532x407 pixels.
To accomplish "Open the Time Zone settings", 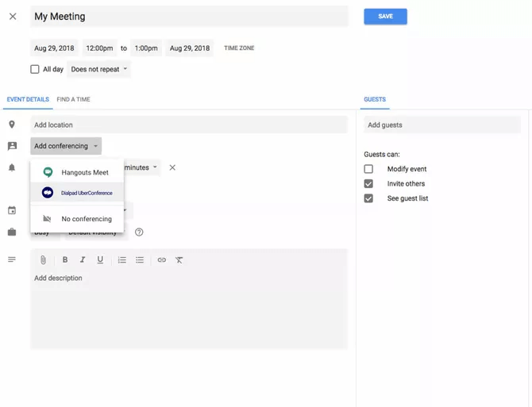I will click(239, 48).
